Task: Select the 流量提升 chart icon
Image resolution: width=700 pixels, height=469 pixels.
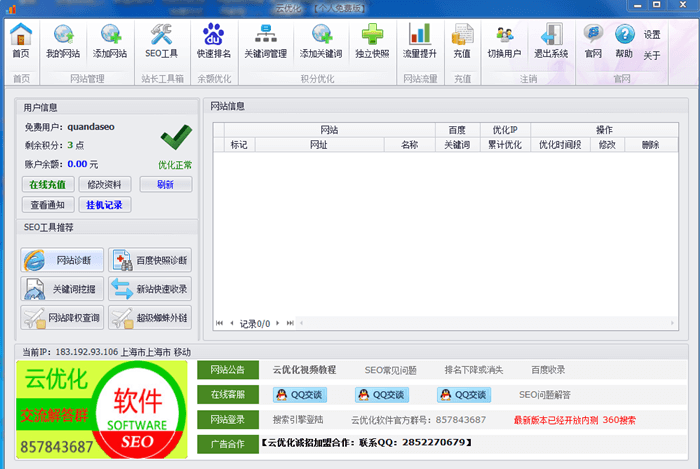Action: pyautogui.click(x=420, y=41)
